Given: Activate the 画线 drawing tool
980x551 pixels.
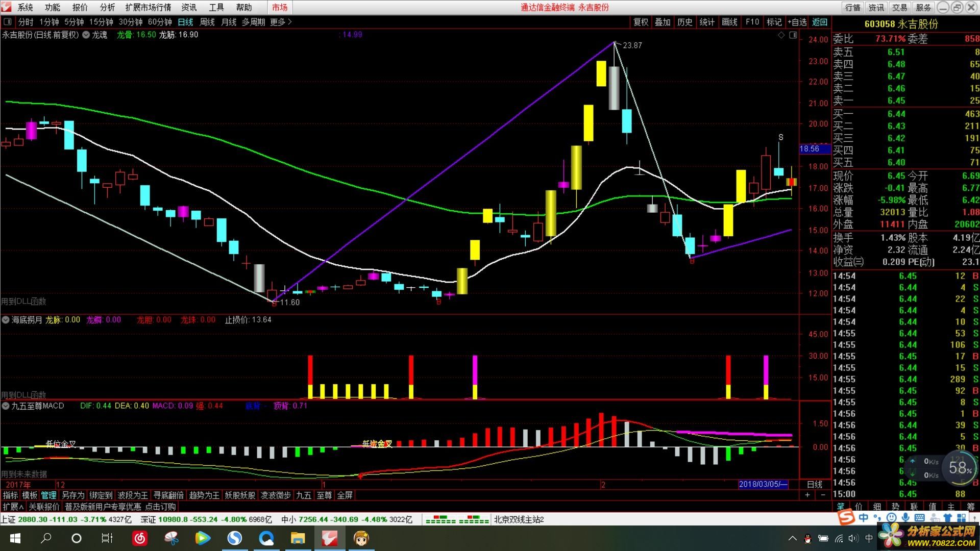Looking at the screenshot, I should (729, 22).
